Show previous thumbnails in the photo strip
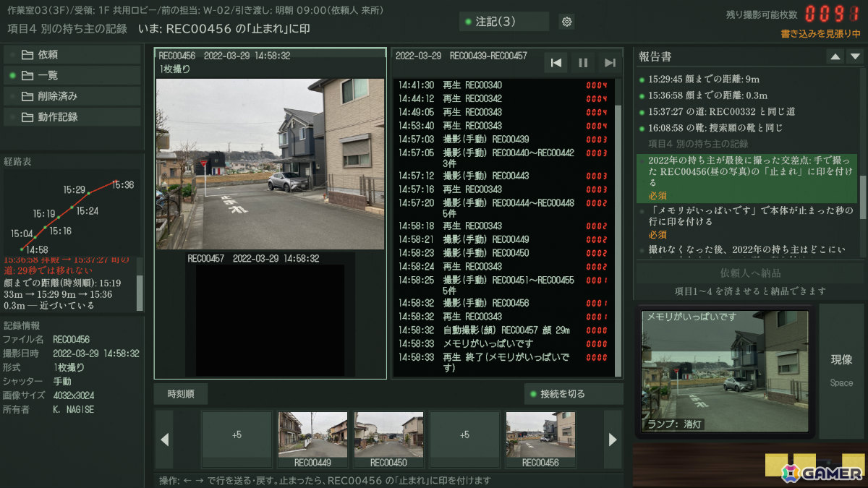The height and width of the screenshot is (488, 868). 164,440
